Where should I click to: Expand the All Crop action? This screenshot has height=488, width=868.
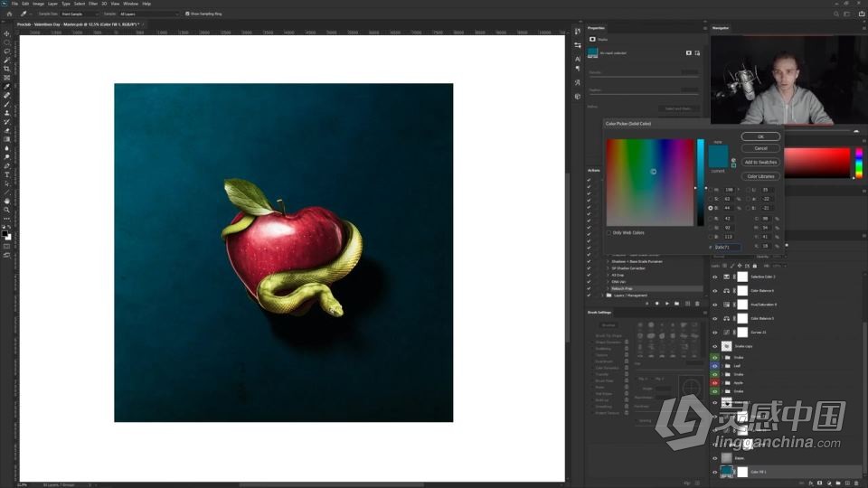coord(608,275)
